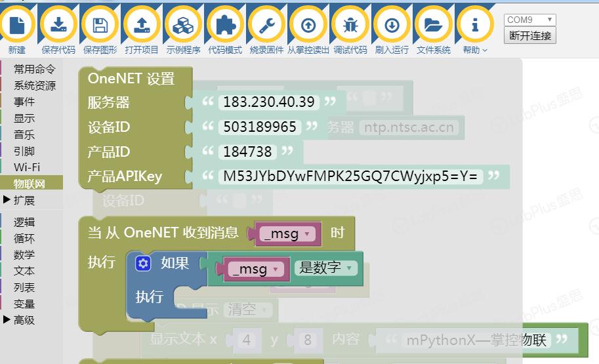Open the help (帮助) info icon
599x364 pixels.
coord(475,25)
